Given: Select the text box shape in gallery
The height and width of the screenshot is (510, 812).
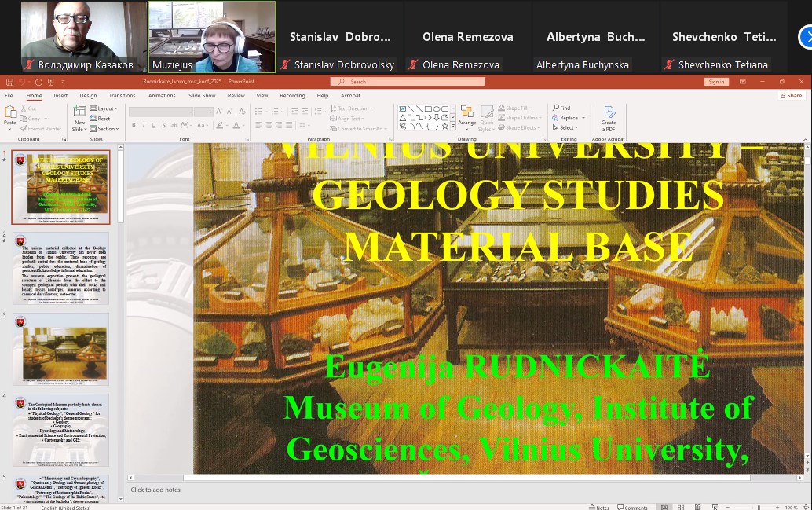Looking at the screenshot, I should point(403,109).
